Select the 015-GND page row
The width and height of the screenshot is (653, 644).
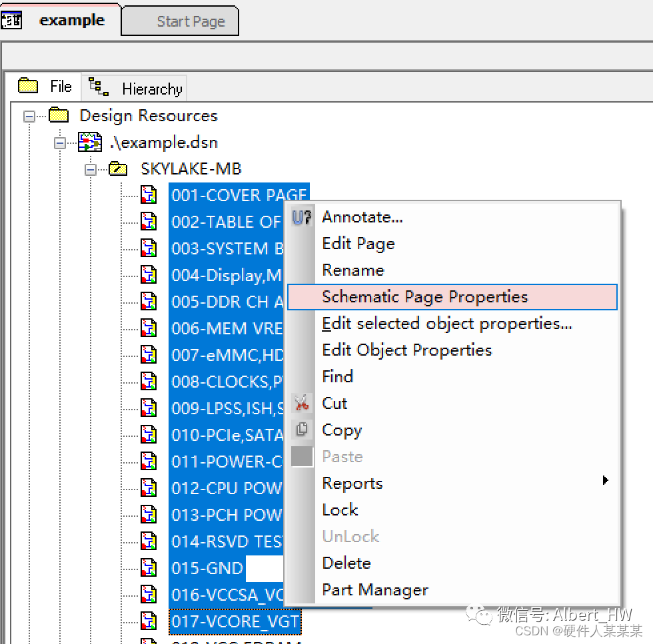click(207, 568)
